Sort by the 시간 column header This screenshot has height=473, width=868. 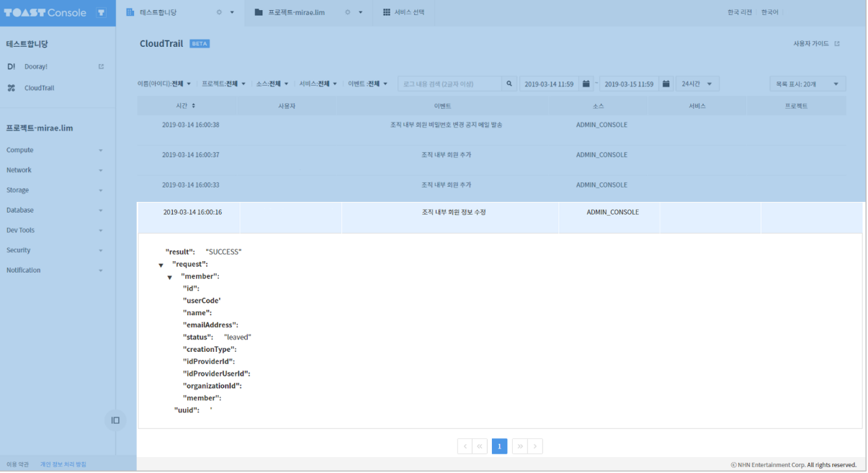[x=187, y=105]
